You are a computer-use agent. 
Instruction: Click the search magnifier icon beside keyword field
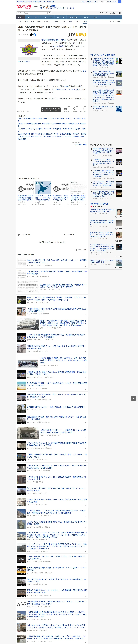tap(49, 13)
